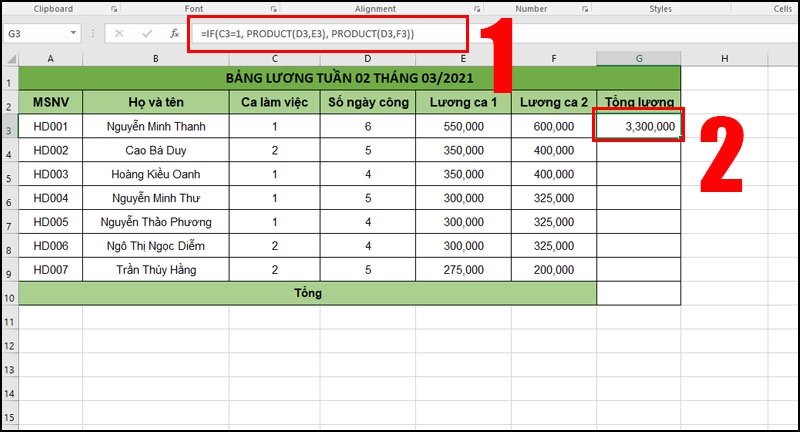Click the Name Box showing G3
The height and width of the screenshot is (432, 800).
point(40,33)
